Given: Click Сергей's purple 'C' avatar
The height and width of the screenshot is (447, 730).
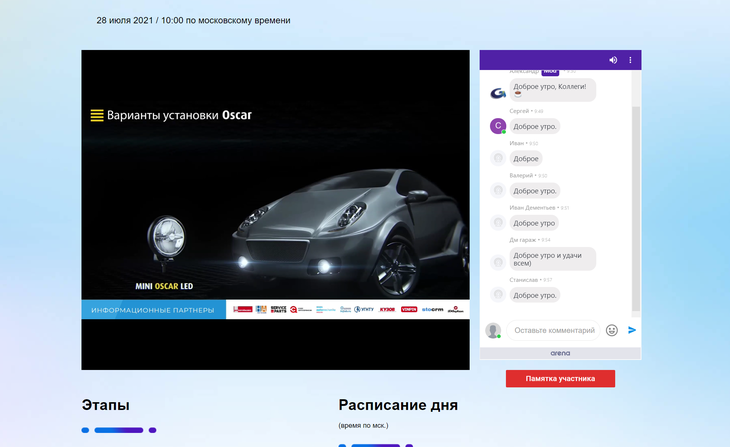Looking at the screenshot, I should coord(498,126).
